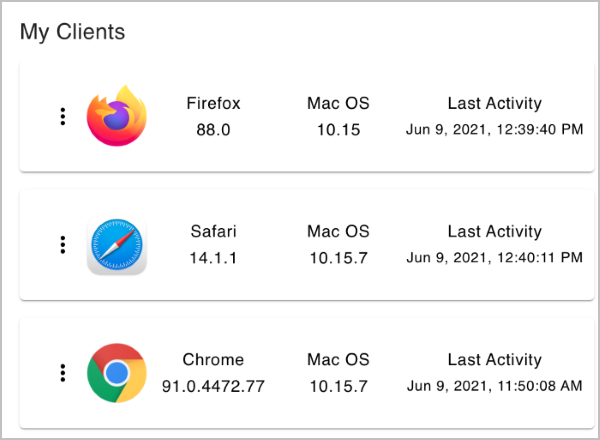
Task: Click the Chrome browser logo
Action: (x=117, y=373)
